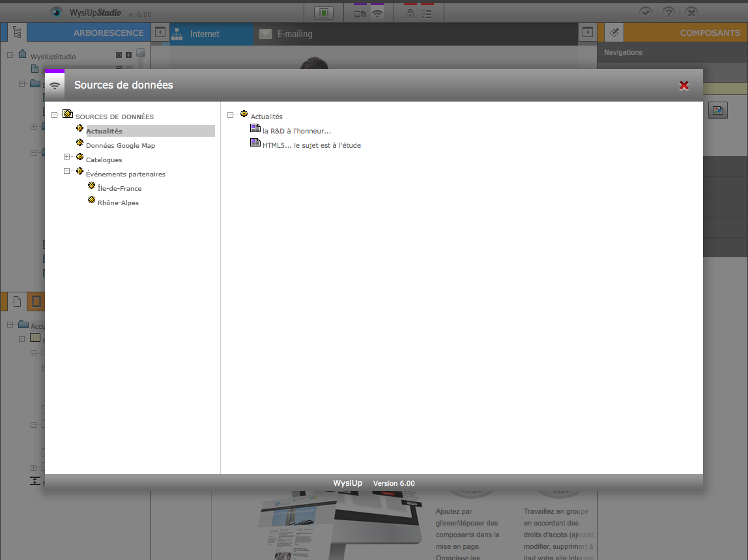Click the image component icon in right panel
The width and height of the screenshot is (748, 560).
tap(718, 111)
